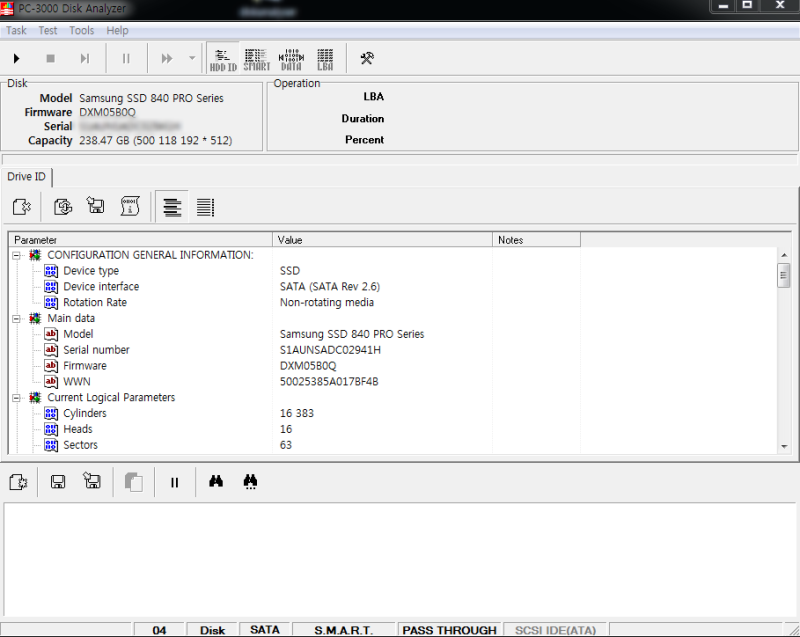800x637 pixels.
Task: Click the refresh Drive ID icon
Action: pos(63,207)
